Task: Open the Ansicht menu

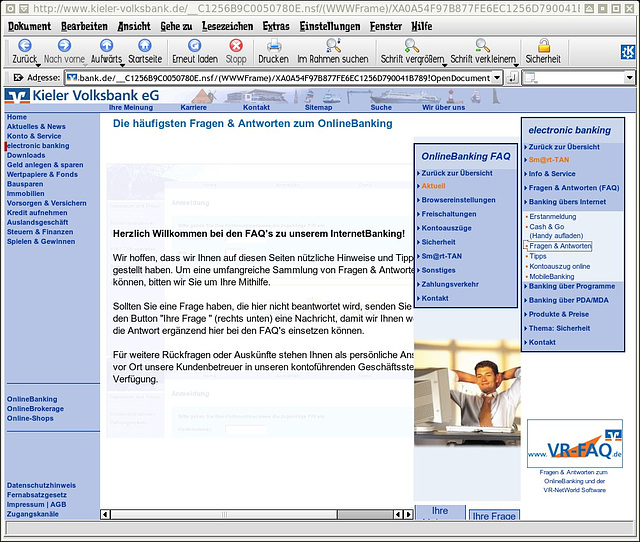Action: pyautogui.click(x=134, y=27)
